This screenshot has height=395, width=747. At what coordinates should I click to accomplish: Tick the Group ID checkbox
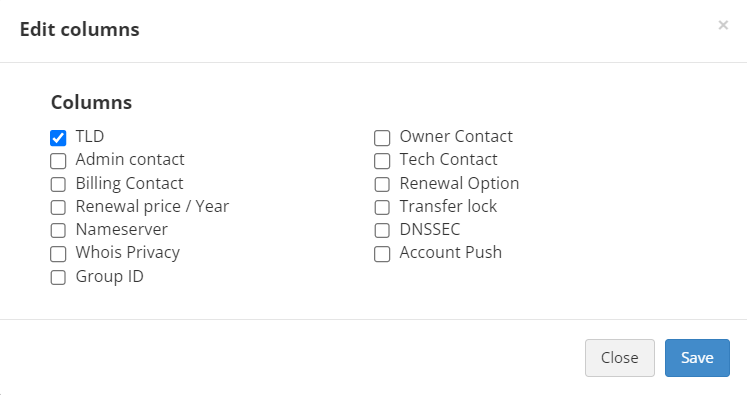click(58, 277)
